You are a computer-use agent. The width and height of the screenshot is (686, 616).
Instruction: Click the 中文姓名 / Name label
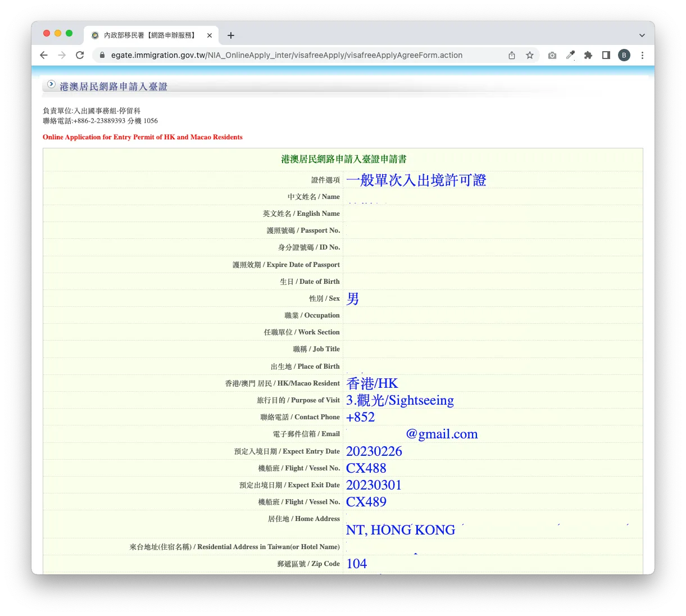coord(314,197)
